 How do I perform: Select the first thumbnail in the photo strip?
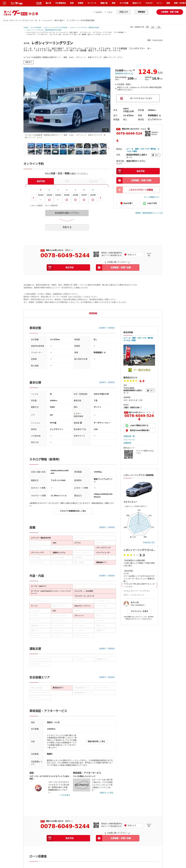pyautogui.click(x=31, y=146)
